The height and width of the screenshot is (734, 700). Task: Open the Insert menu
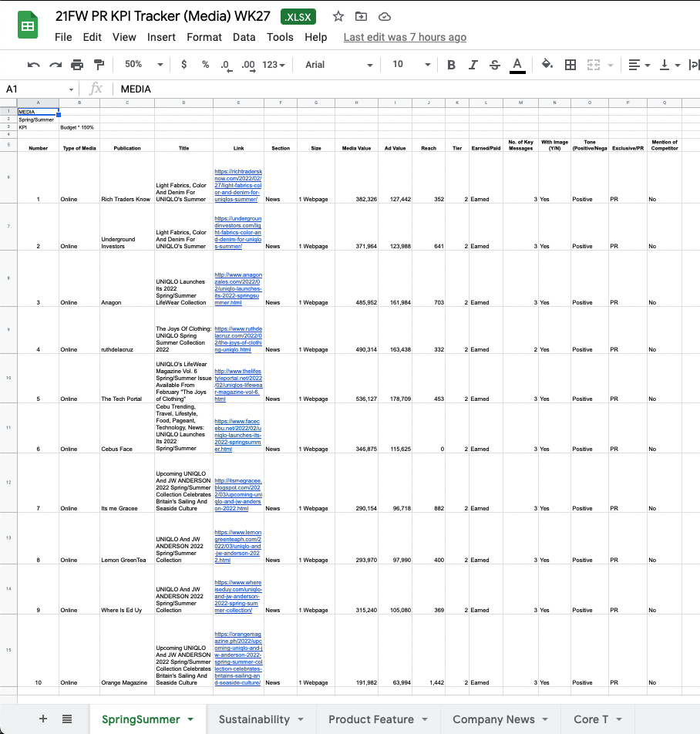161,38
